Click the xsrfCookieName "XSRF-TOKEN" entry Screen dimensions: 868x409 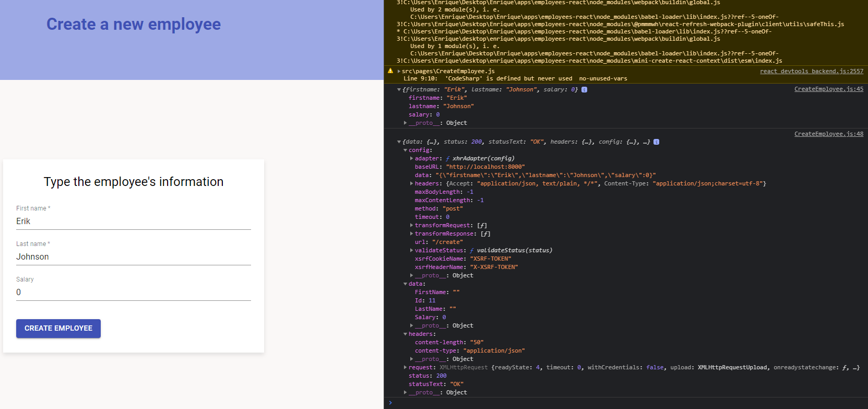pos(463,259)
